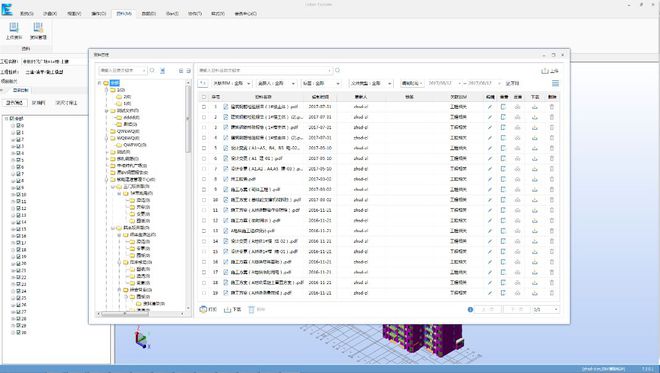This screenshot has height=373, width=660.
Task: Open the fourth filter dropdown before the dates
Action: [370, 83]
